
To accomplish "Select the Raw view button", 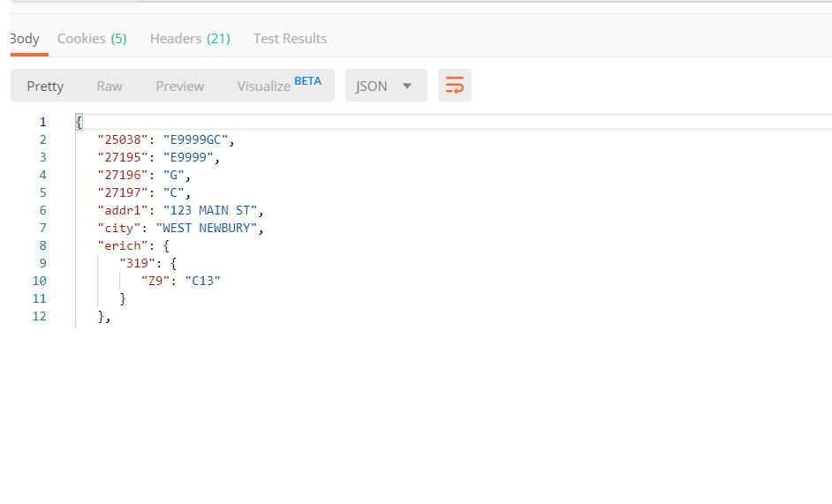I will point(110,86).
